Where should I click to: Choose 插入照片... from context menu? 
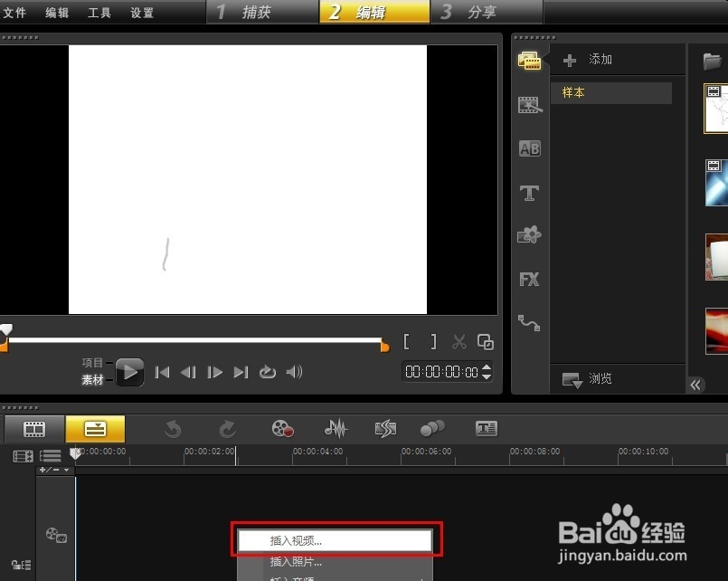pos(335,561)
